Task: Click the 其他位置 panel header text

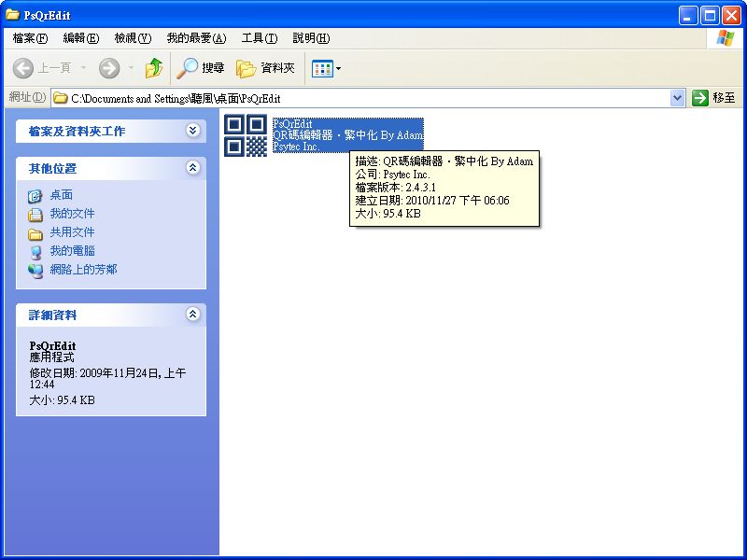Action: click(52, 168)
